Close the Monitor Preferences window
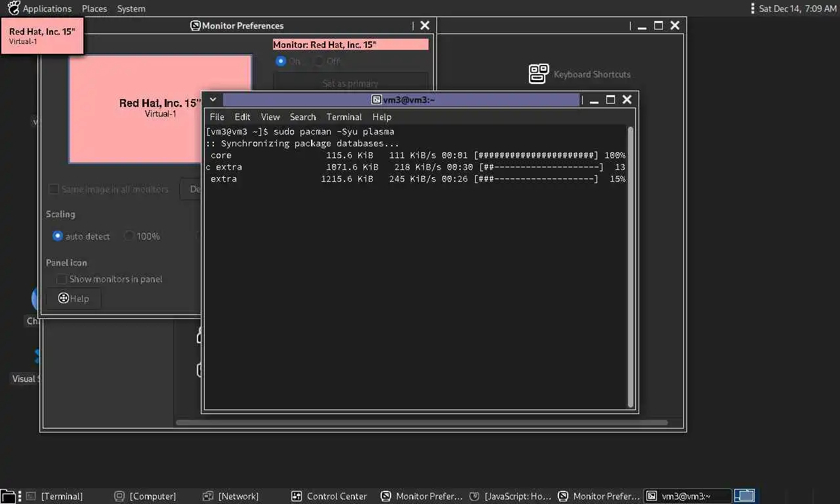This screenshot has height=504, width=840. 425,26
